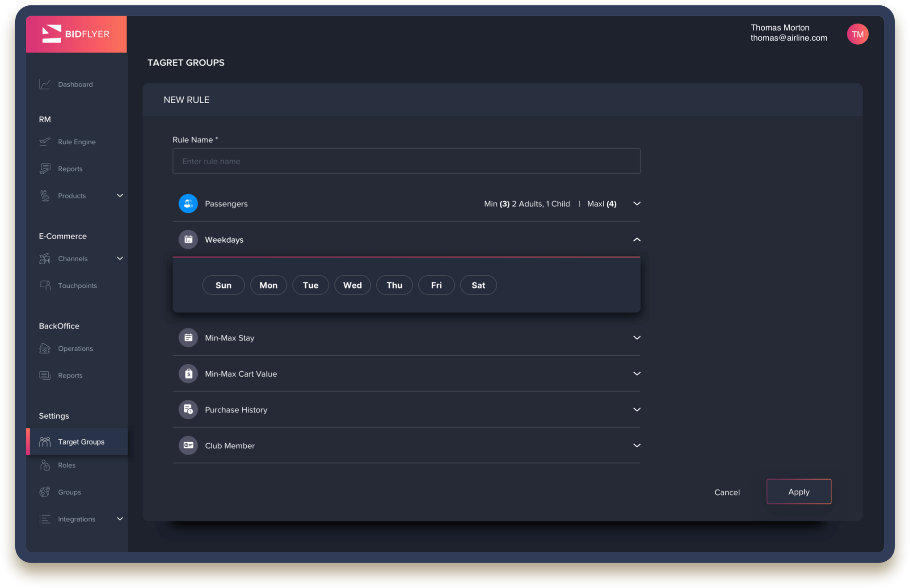The width and height of the screenshot is (910, 588).
Task: Click the Cancel link
Action: 727,492
